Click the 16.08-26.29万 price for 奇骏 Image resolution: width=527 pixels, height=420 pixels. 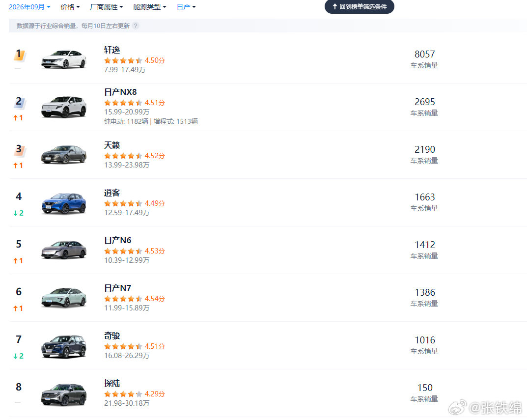[x=127, y=356]
